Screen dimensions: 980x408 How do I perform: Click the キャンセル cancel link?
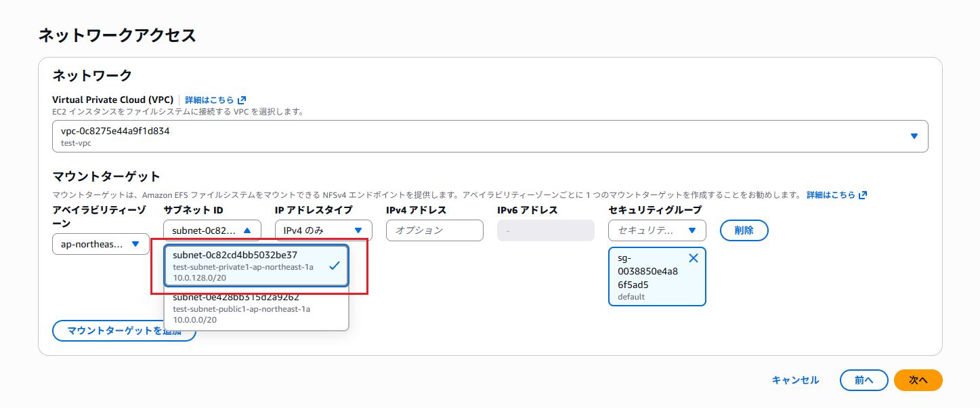tap(795, 380)
